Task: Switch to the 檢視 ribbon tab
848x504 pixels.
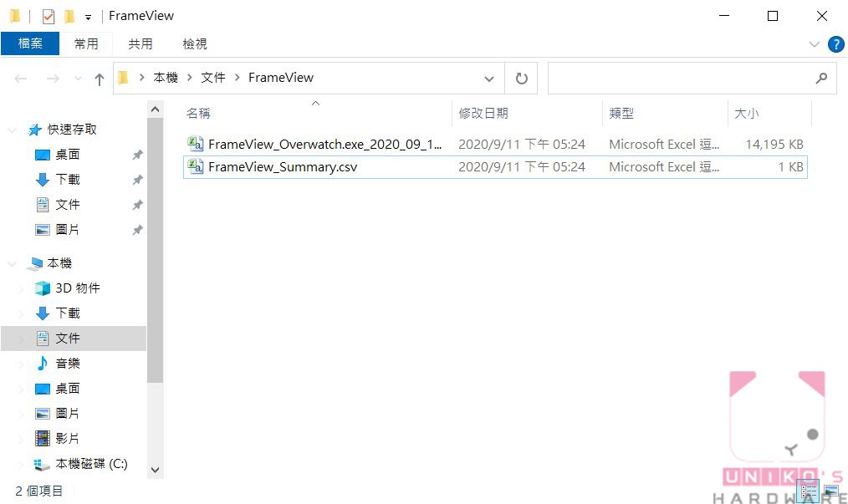Action: pyautogui.click(x=195, y=43)
